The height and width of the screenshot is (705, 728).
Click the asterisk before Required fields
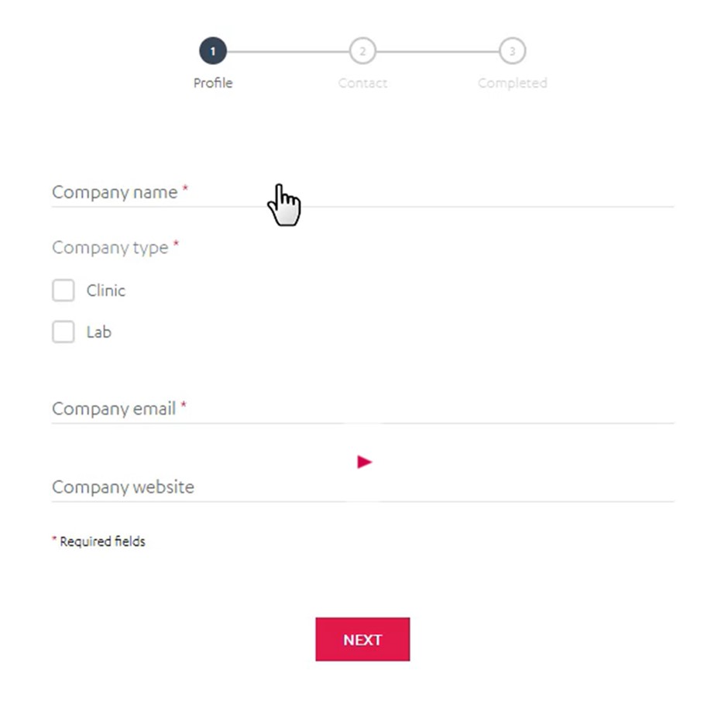pyautogui.click(x=54, y=539)
